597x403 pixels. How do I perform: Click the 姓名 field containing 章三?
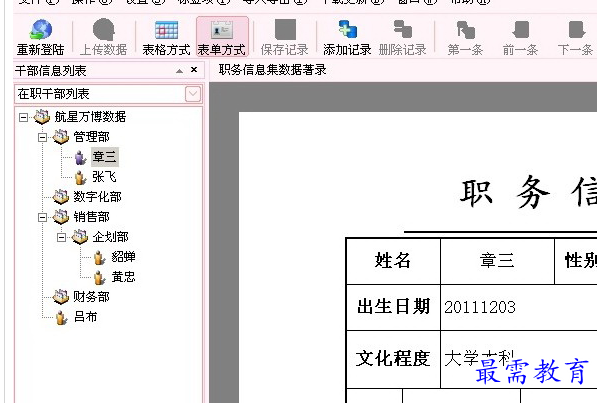(x=497, y=261)
